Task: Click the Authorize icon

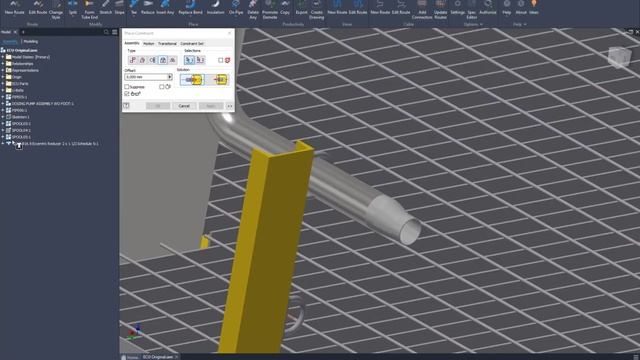Action: (x=488, y=7)
